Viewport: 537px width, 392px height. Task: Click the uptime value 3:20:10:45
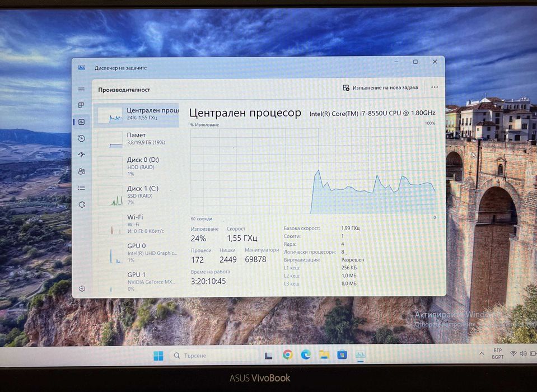(x=208, y=281)
